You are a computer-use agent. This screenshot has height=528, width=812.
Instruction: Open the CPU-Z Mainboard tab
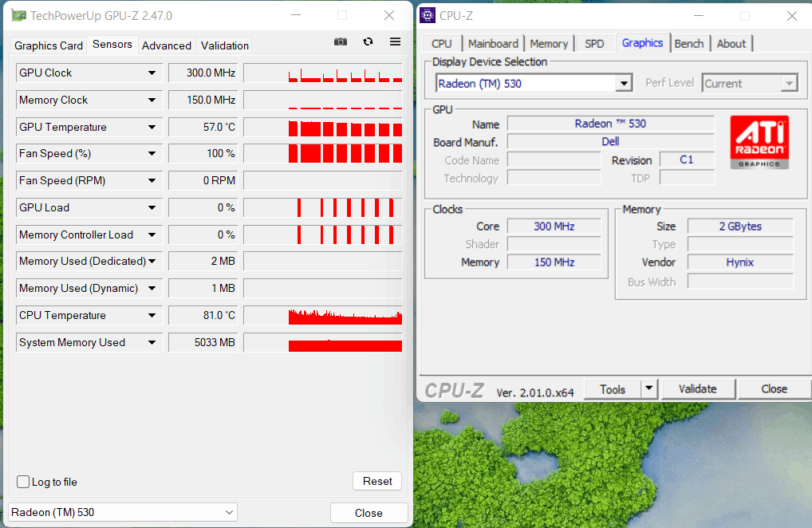pyautogui.click(x=493, y=44)
